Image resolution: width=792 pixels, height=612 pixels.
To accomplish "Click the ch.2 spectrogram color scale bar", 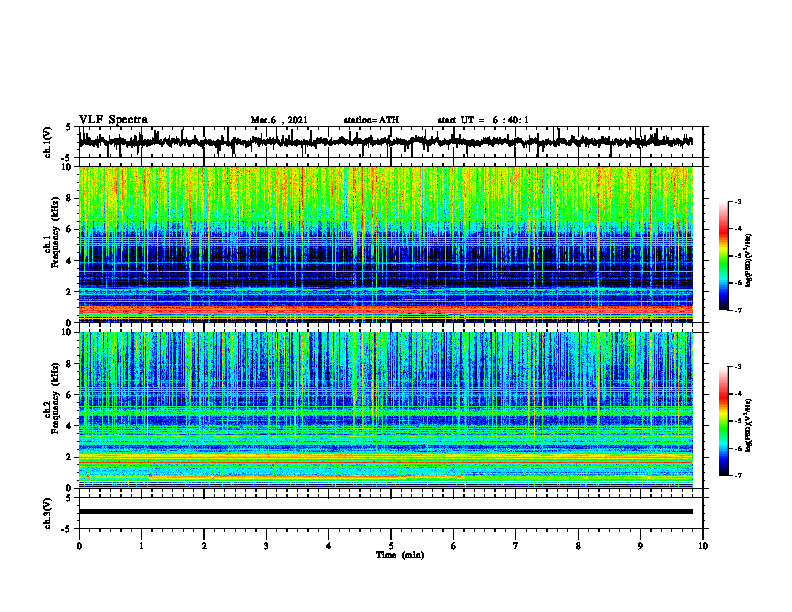I will click(x=723, y=421).
